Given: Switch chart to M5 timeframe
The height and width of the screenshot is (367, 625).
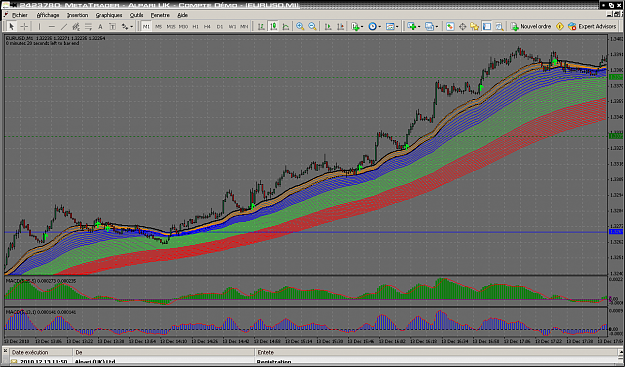Looking at the screenshot, I should click(x=159, y=27).
